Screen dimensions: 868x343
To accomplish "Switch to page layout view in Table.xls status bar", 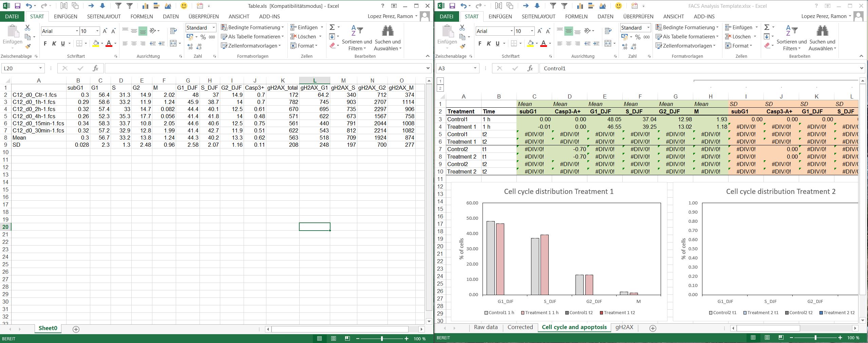I will pyautogui.click(x=334, y=339).
